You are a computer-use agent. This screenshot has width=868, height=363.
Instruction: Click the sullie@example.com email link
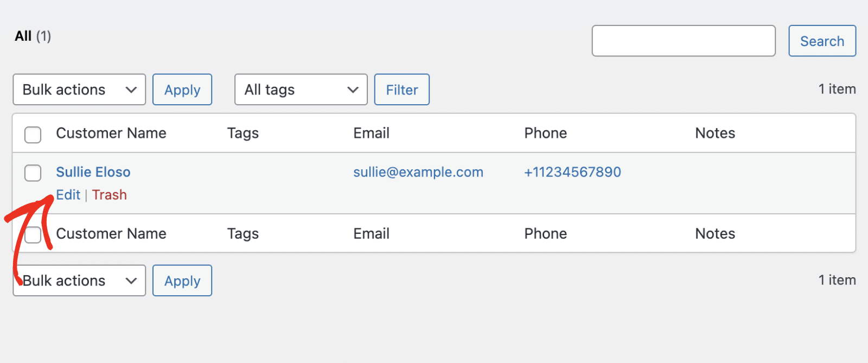pyautogui.click(x=418, y=172)
